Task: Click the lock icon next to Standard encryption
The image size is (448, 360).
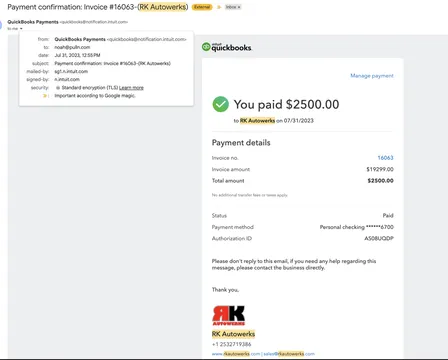Action: click(58, 88)
